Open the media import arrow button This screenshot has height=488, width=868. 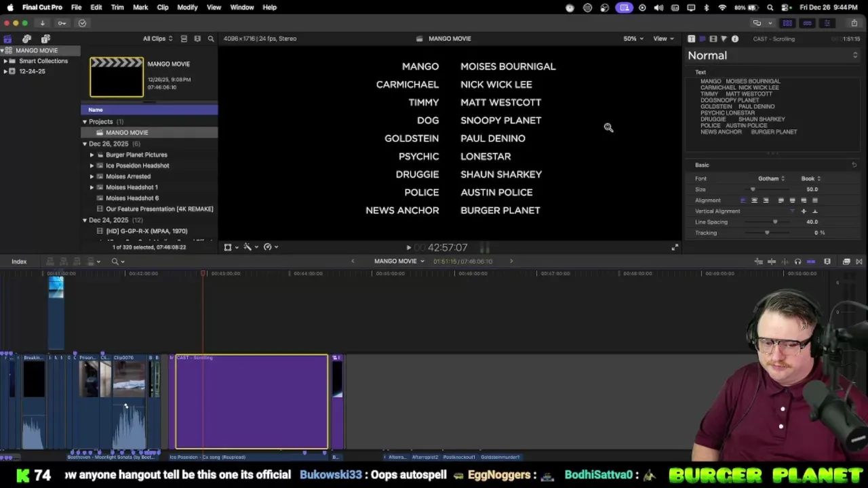click(42, 23)
